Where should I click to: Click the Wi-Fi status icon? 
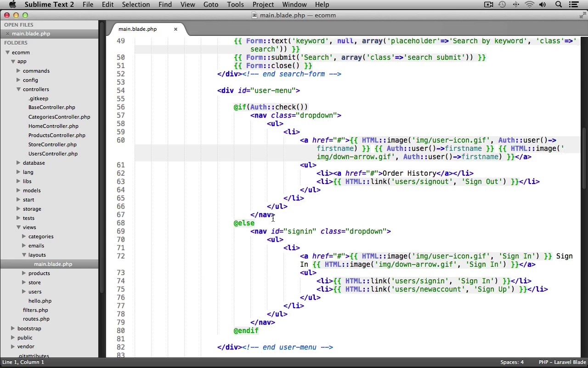point(530,5)
